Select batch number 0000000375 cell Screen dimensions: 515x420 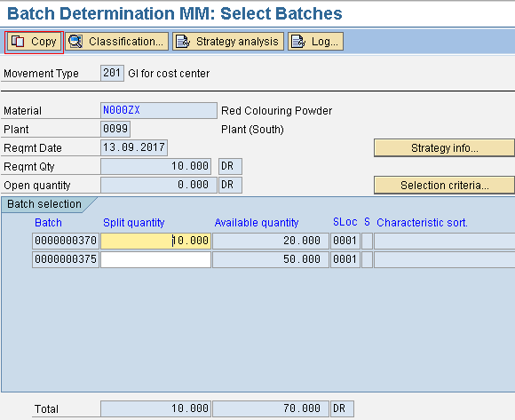tap(66, 259)
